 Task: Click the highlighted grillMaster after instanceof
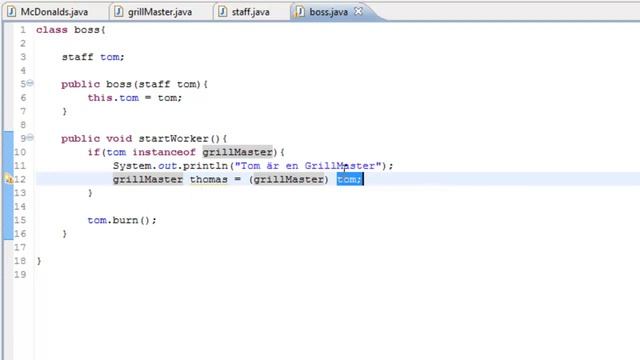[238, 152]
